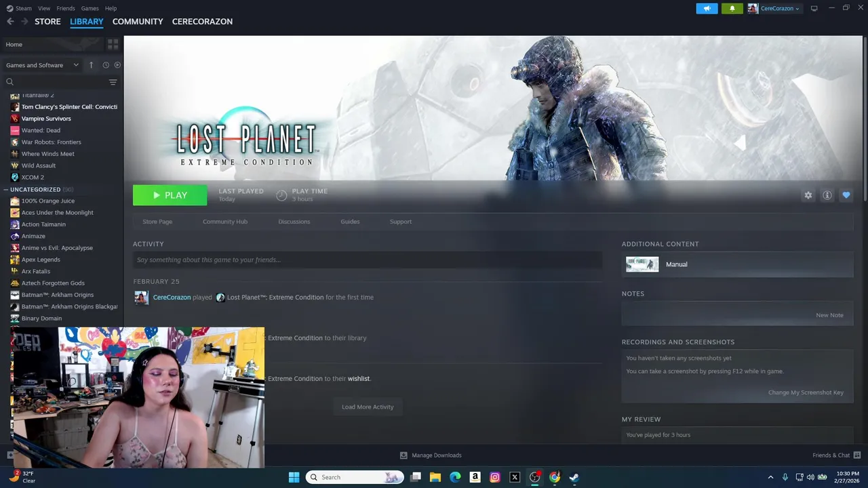Viewport: 868px width, 488px height.
Task: Open the CERECORAZON profile tab
Action: click(x=202, y=22)
